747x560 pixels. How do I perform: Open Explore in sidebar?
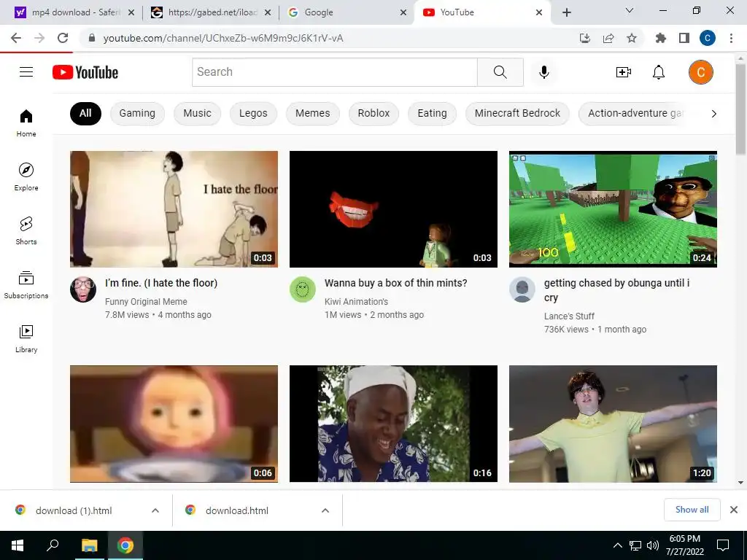point(26,176)
